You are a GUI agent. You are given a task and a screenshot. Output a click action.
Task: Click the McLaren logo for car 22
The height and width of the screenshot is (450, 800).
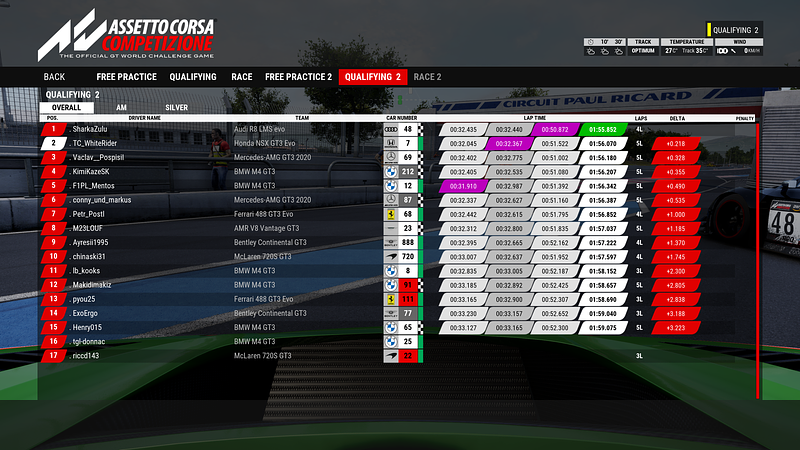click(391, 356)
